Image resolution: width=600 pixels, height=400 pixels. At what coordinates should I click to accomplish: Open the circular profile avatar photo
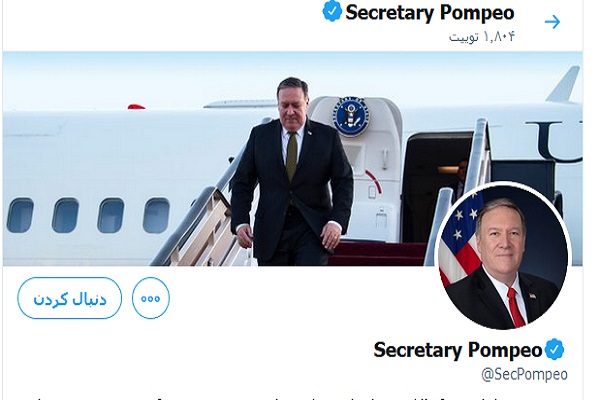pos(503,256)
